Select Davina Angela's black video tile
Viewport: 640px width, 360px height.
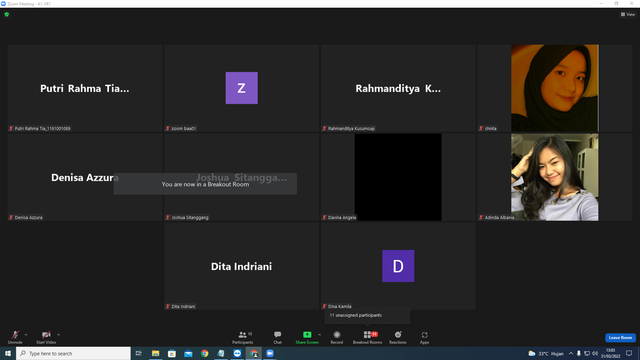coord(398,177)
